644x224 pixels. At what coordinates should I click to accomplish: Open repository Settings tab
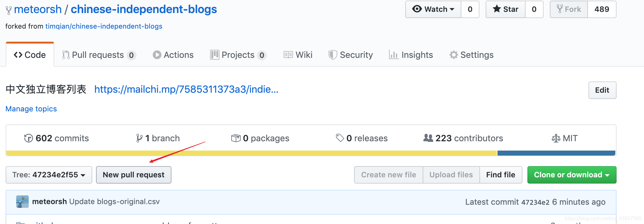(471, 55)
